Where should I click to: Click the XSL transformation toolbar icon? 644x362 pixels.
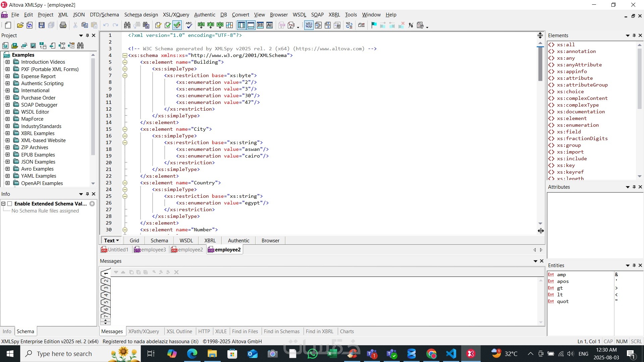tap(201, 25)
